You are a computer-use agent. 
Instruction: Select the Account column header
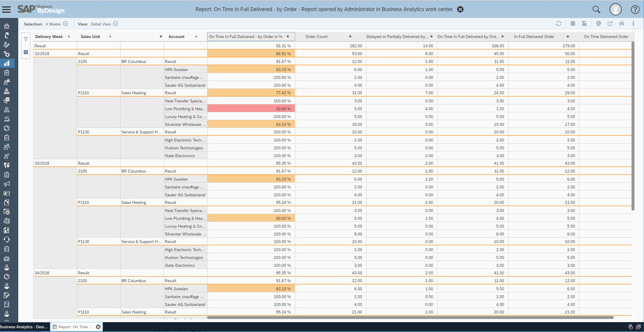[176, 37]
